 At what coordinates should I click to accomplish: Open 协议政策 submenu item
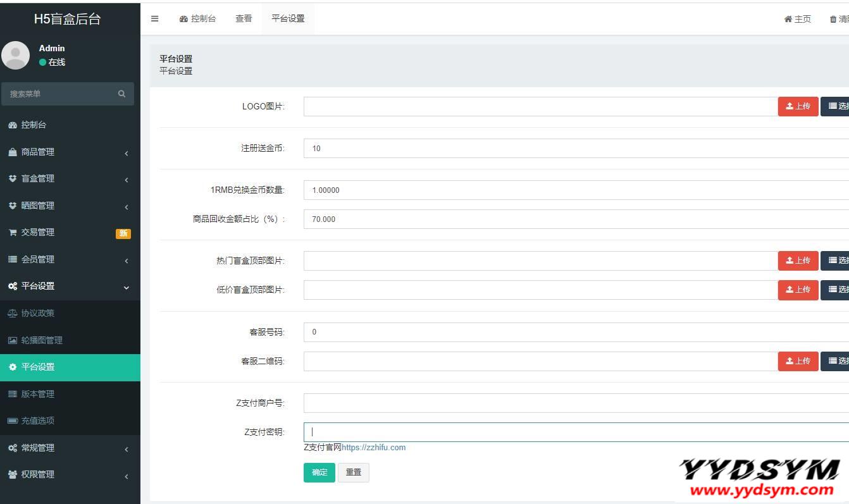70,313
